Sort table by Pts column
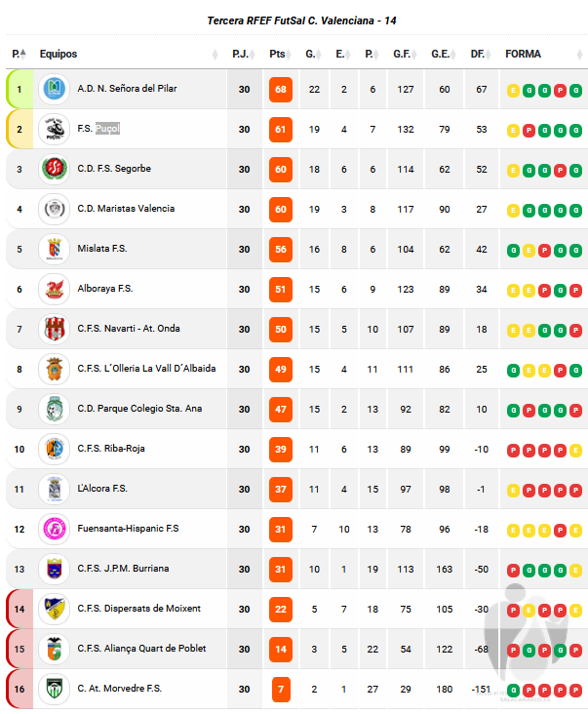 coord(277,54)
